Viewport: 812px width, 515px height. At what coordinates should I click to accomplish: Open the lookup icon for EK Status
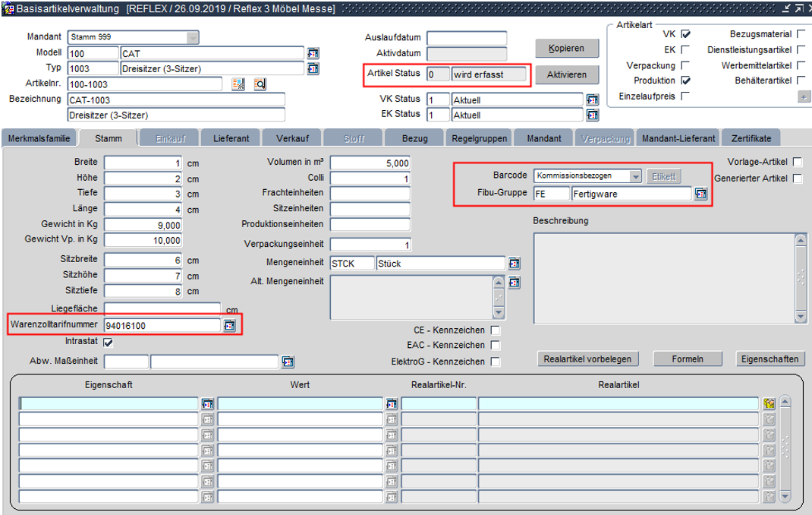click(x=593, y=115)
